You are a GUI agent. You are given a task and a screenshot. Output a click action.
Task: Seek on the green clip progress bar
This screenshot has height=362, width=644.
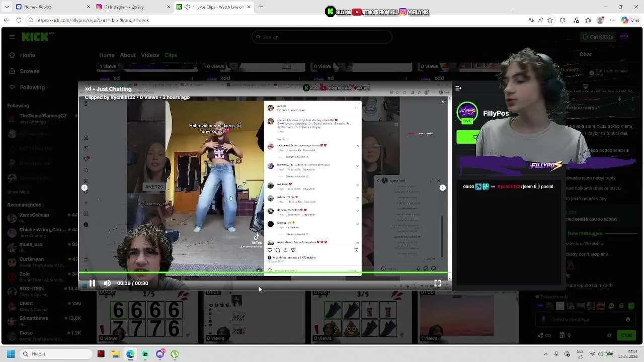[265, 273]
